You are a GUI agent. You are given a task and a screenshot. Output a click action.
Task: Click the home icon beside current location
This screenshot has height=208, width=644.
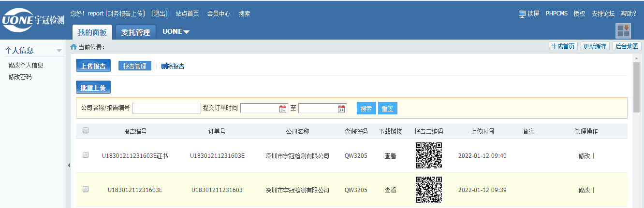point(73,47)
